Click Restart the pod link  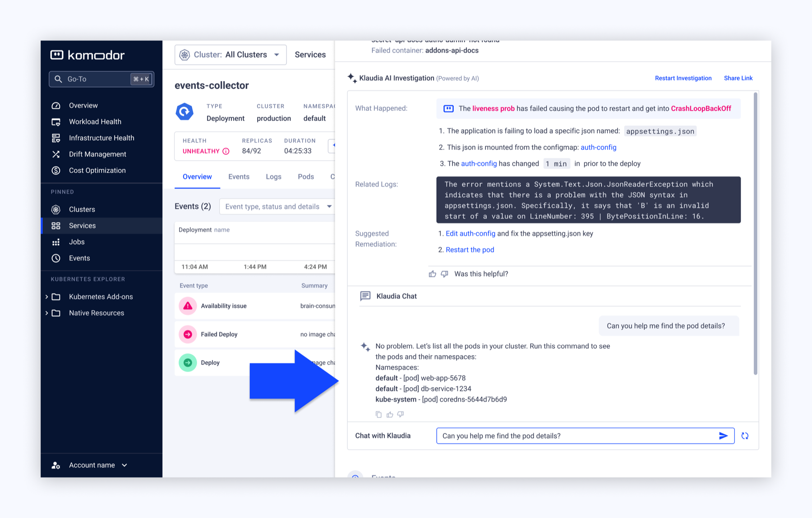coord(470,250)
